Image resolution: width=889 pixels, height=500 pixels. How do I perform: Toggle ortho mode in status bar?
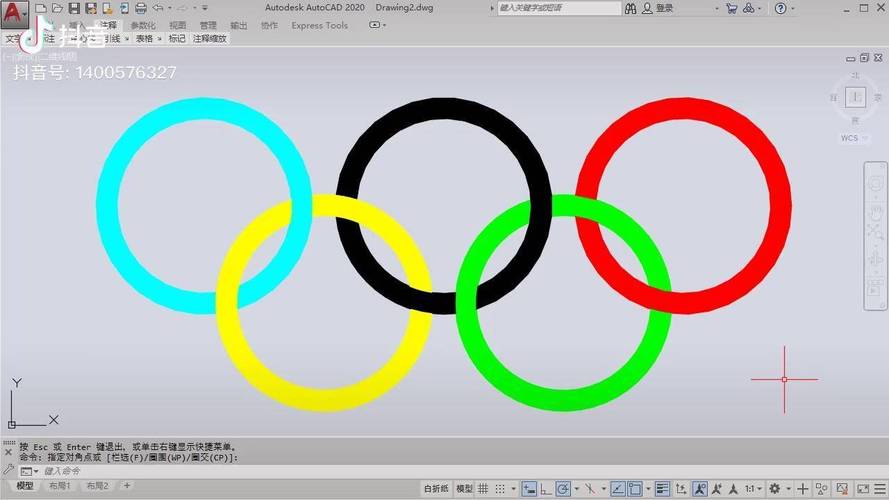[546, 489]
